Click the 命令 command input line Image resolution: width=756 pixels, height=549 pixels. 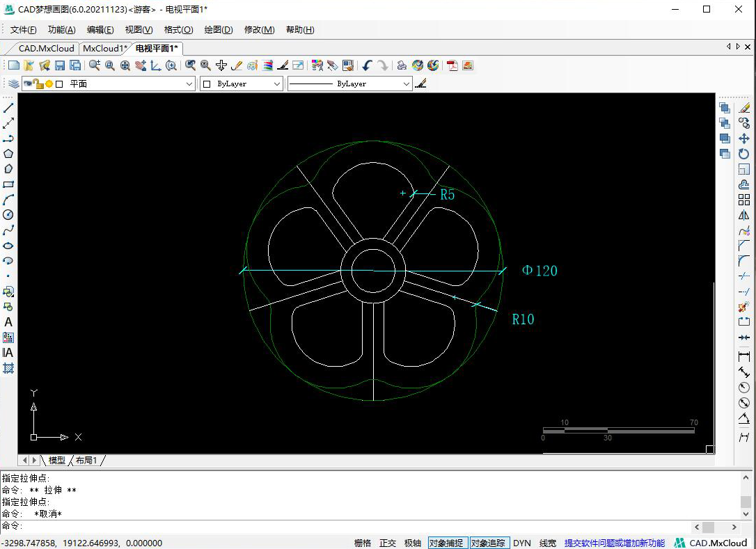click(x=348, y=527)
